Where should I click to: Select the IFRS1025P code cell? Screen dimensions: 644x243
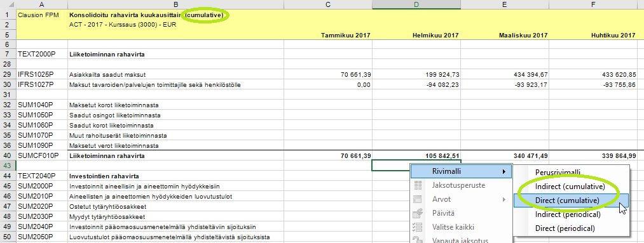click(x=42, y=75)
